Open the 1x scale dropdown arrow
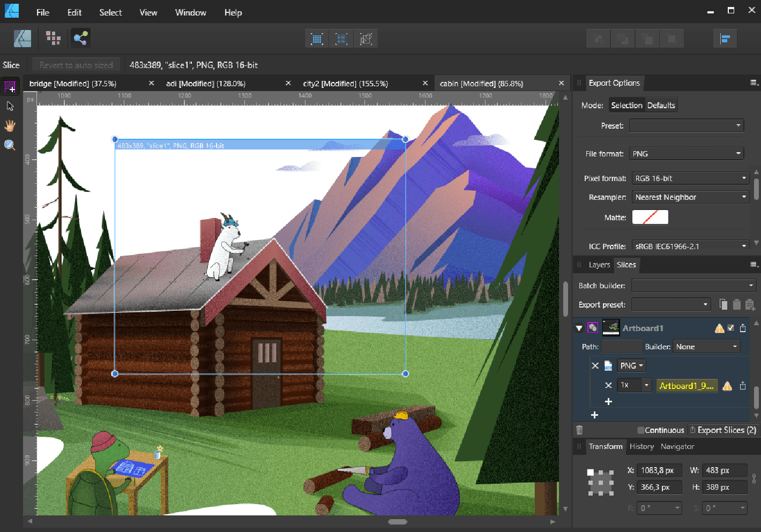The width and height of the screenshot is (761, 532). pyautogui.click(x=646, y=385)
